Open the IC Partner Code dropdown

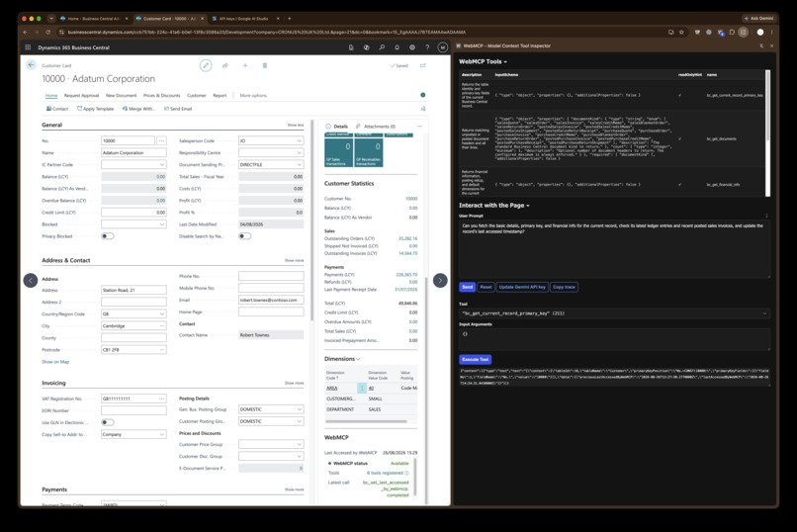[x=162, y=164]
